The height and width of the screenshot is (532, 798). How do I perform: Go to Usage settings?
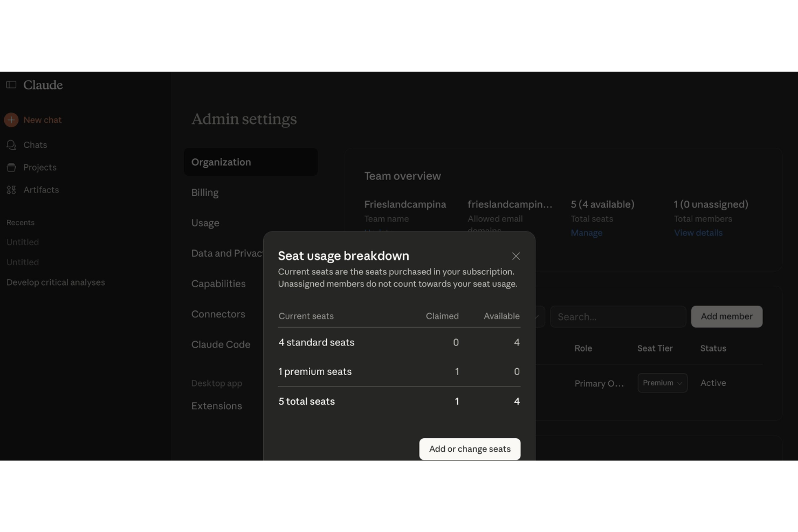coord(205,223)
